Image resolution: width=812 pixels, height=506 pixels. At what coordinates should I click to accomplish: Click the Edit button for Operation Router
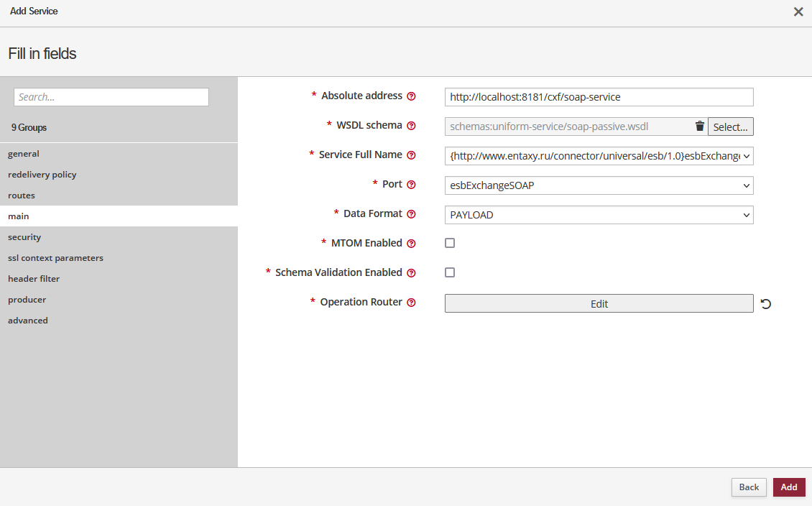tap(599, 304)
